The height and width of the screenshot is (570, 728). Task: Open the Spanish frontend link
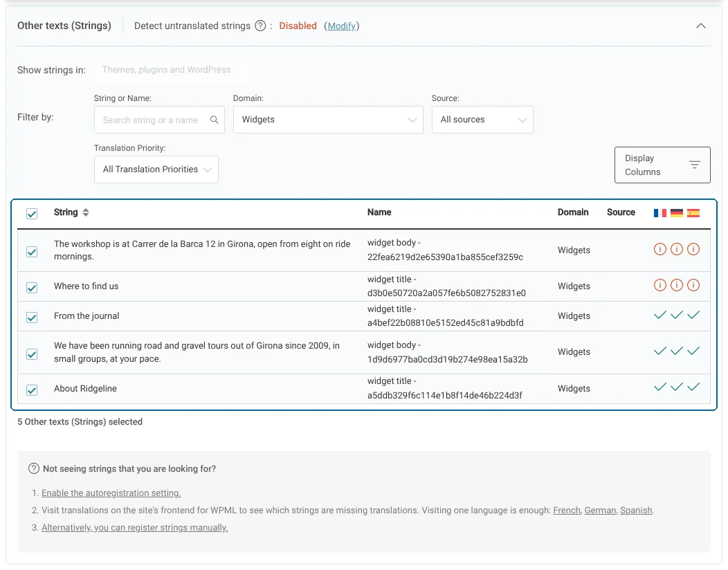[x=635, y=510]
